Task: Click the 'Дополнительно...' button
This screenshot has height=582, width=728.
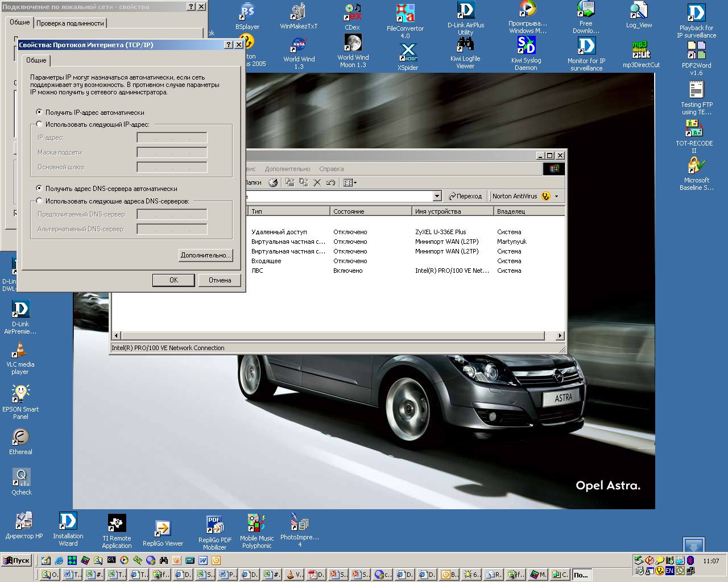Action: [x=205, y=255]
